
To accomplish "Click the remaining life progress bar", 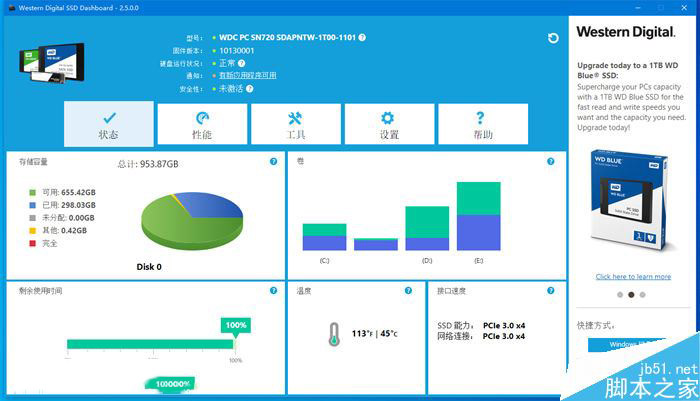I will coord(150,344).
